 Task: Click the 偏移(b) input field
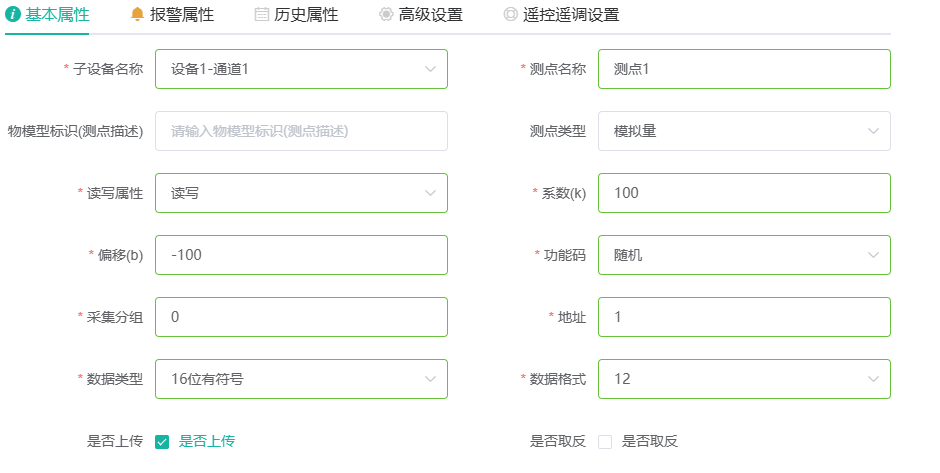302,255
